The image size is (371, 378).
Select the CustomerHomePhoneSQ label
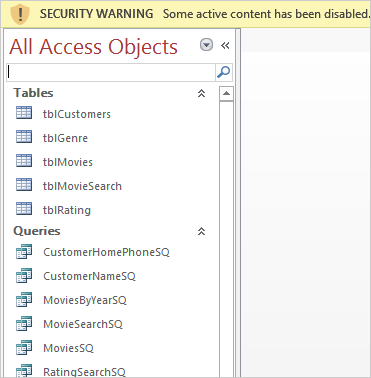coord(106,252)
